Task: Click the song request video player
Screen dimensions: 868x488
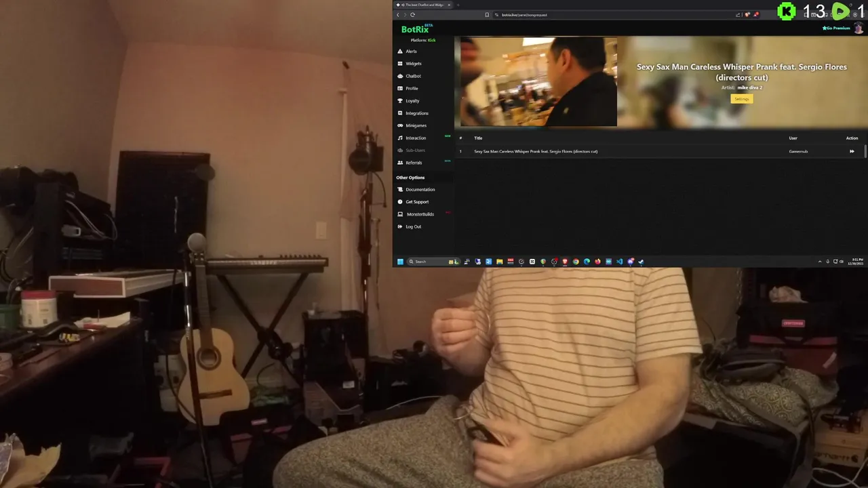Action: [x=539, y=81]
